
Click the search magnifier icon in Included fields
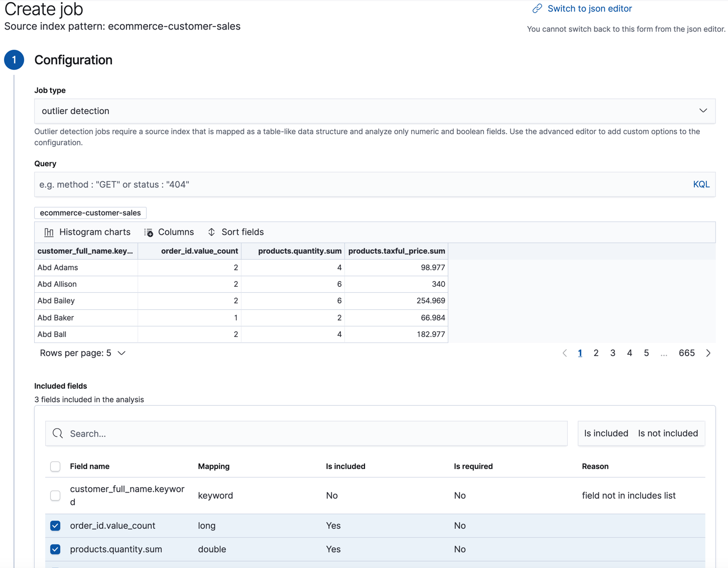point(57,433)
